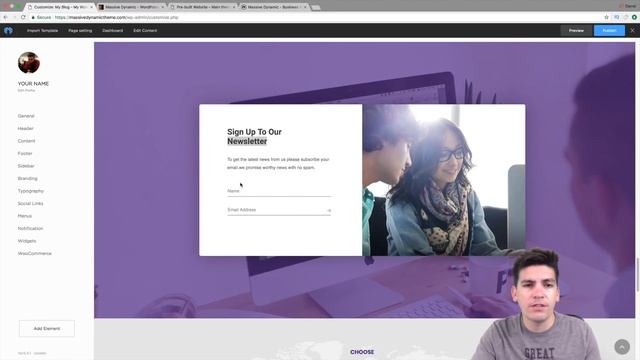Open Footer settings in sidebar

click(25, 153)
